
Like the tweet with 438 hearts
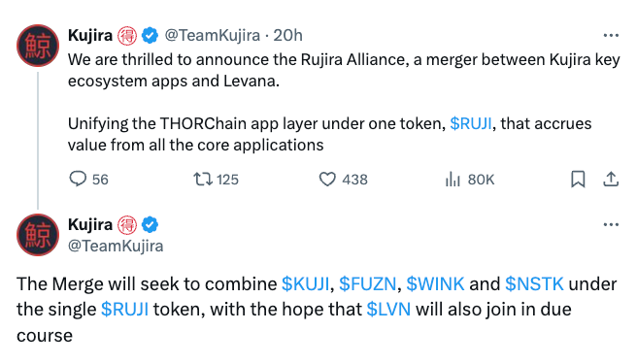327,180
